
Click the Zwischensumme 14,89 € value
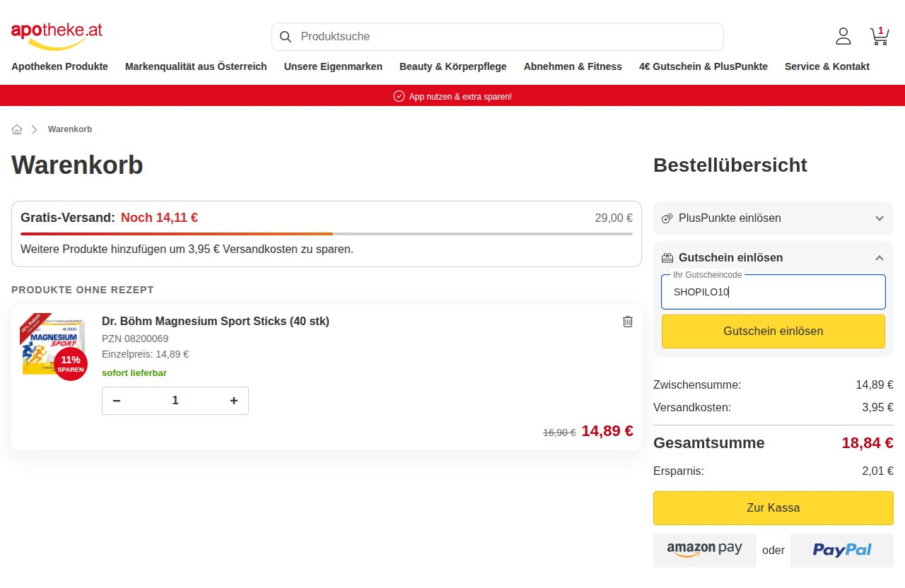click(875, 385)
